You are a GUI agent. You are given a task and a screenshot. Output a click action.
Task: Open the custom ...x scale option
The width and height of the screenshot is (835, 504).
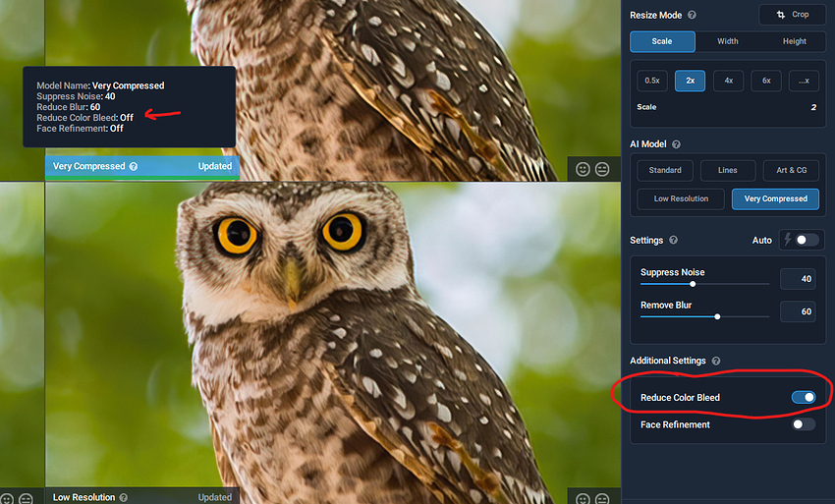[x=804, y=81]
